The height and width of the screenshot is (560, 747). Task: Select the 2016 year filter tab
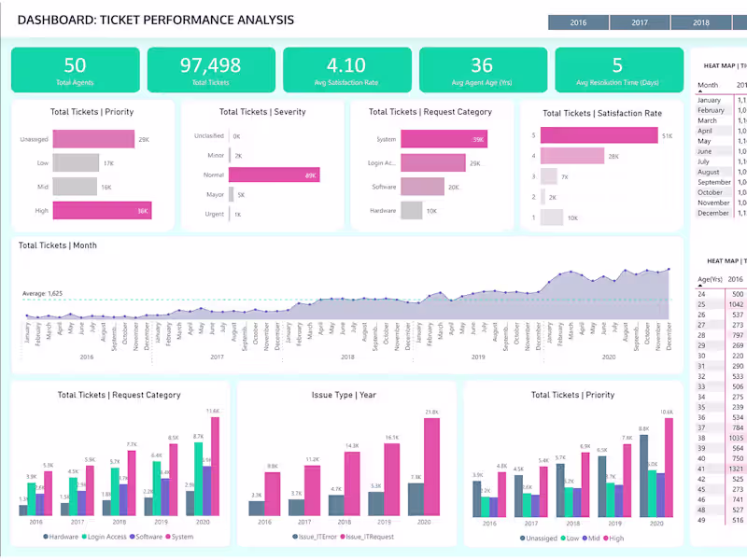(x=578, y=21)
